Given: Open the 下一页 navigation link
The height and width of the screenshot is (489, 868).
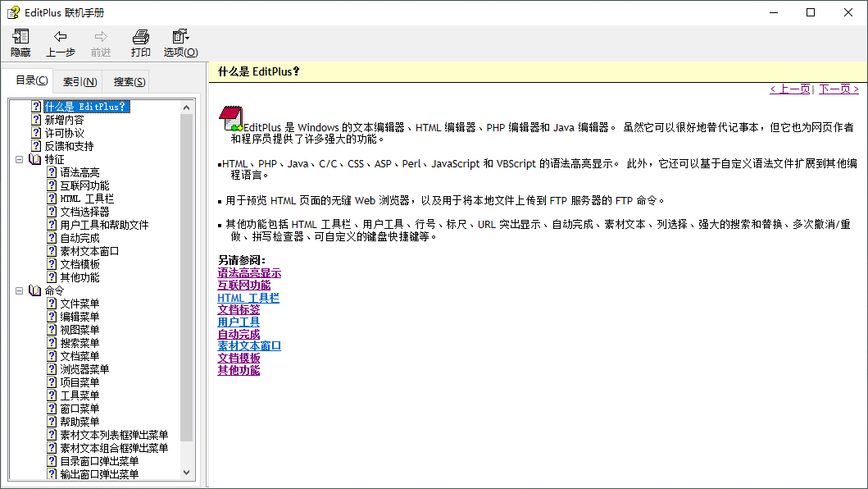Looking at the screenshot, I should pos(838,88).
